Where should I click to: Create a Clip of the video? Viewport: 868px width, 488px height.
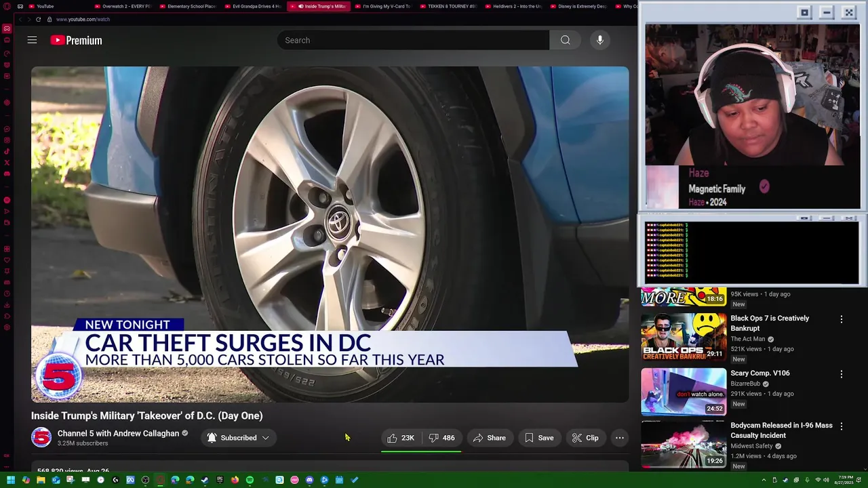(585, 438)
